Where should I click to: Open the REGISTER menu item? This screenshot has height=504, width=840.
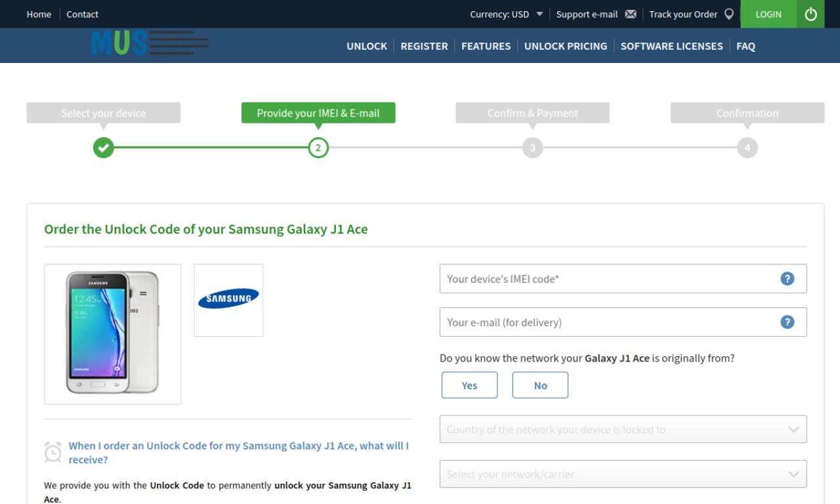point(424,46)
